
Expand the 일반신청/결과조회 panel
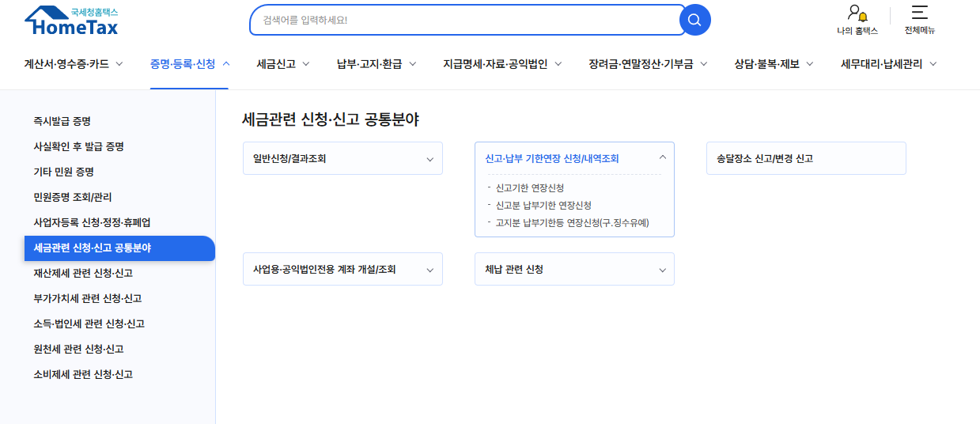pos(342,158)
